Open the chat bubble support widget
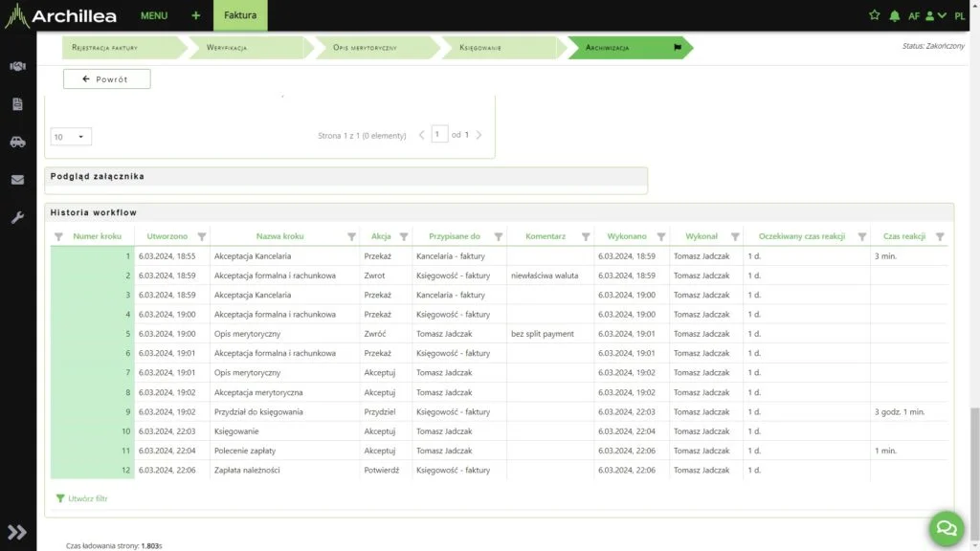The image size is (980, 551). [x=946, y=528]
